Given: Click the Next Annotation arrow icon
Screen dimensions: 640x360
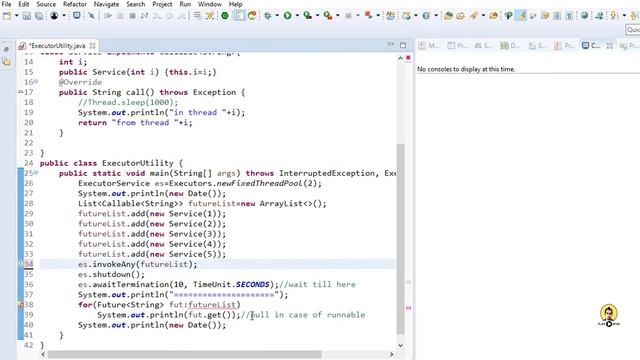Looking at the screenshot, I should (614, 16).
